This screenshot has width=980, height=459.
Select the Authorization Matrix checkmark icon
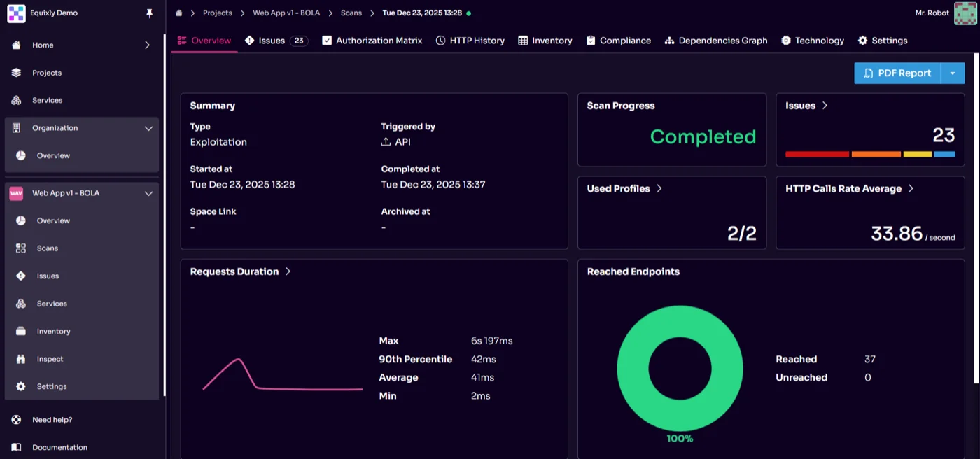(327, 41)
